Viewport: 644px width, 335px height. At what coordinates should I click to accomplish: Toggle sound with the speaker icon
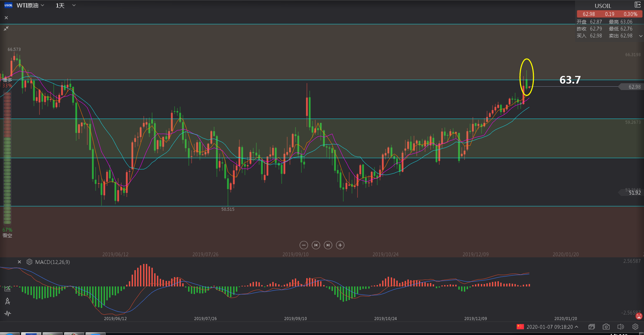[x=620, y=327]
